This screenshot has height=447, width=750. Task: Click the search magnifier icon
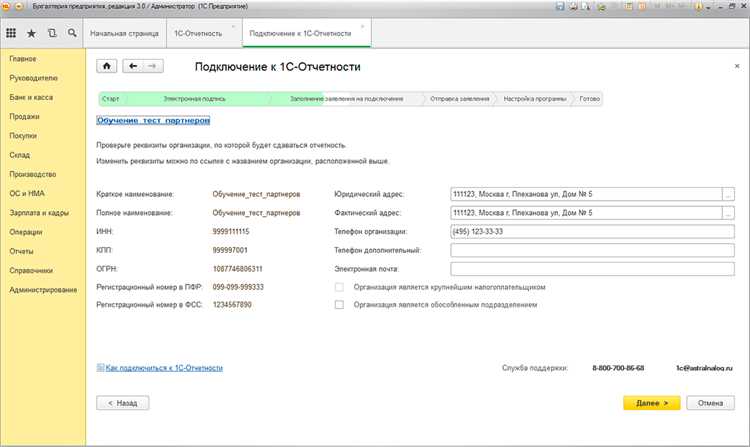[72, 33]
